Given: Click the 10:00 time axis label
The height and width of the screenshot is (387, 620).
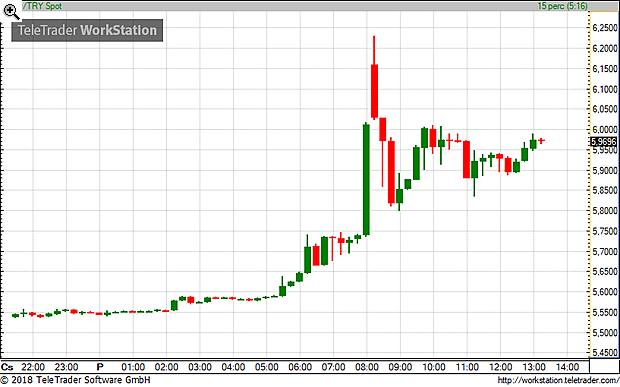Looking at the screenshot, I should (x=434, y=366).
